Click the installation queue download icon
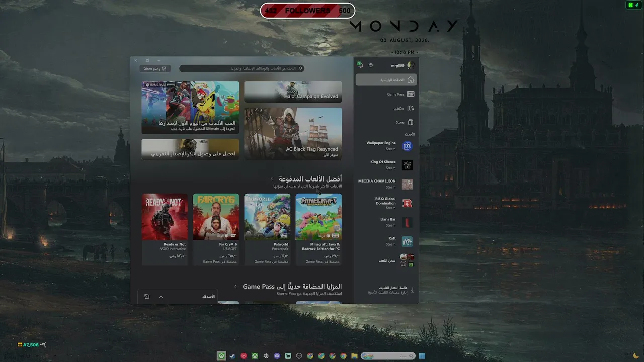Viewport: 644px width, 362px height. click(413, 290)
